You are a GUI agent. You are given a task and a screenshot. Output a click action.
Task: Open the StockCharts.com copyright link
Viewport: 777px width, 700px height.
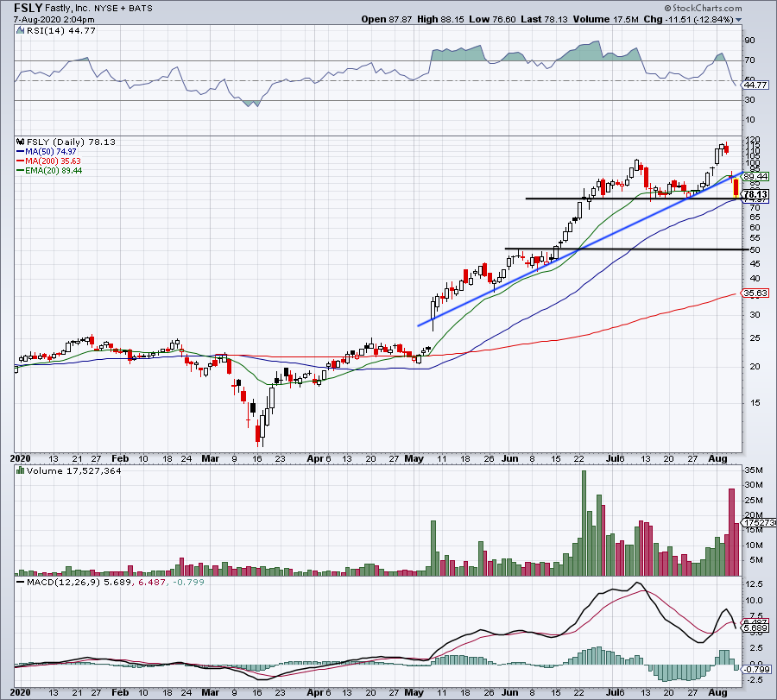click(703, 8)
